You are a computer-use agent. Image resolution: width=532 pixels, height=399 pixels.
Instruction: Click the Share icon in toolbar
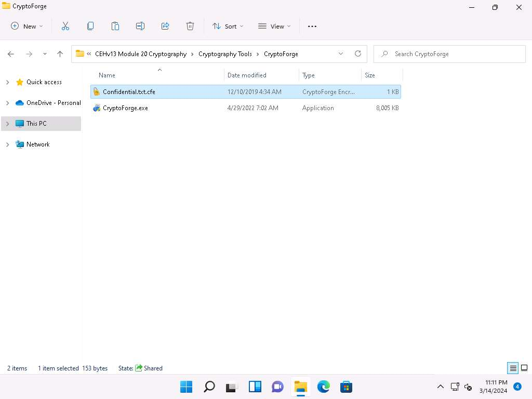tap(165, 26)
